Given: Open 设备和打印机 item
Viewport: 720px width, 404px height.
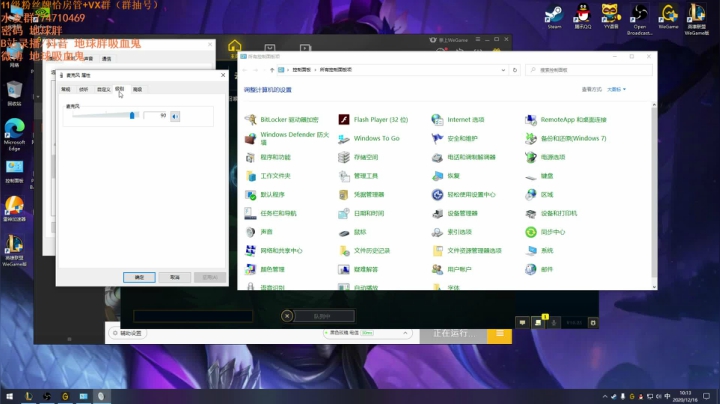Looking at the screenshot, I should pos(551,213).
